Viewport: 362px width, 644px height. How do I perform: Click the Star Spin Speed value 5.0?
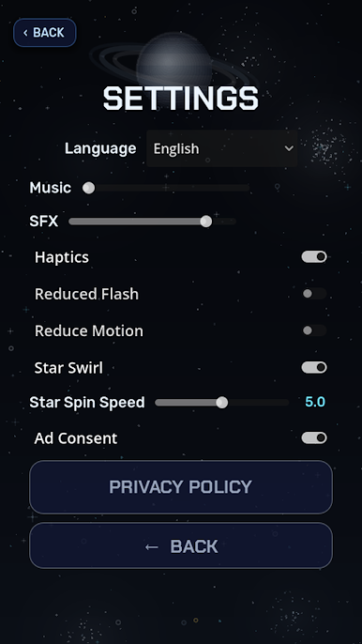315,402
